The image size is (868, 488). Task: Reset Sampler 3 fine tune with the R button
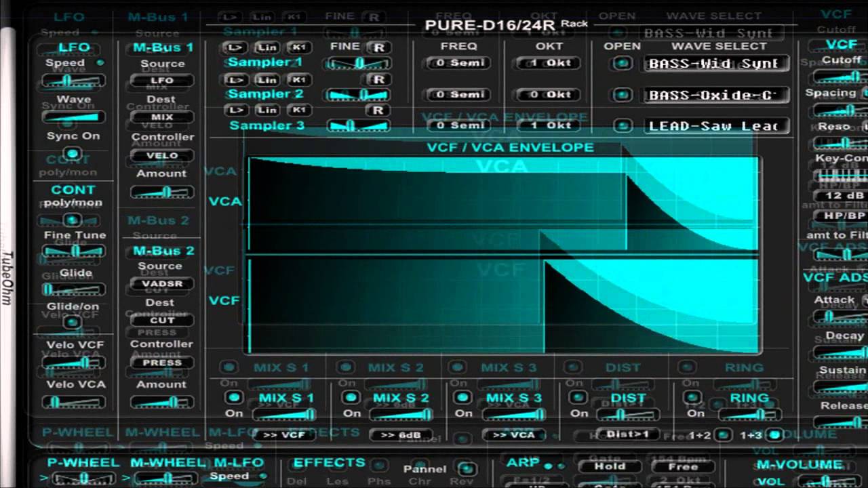379,110
